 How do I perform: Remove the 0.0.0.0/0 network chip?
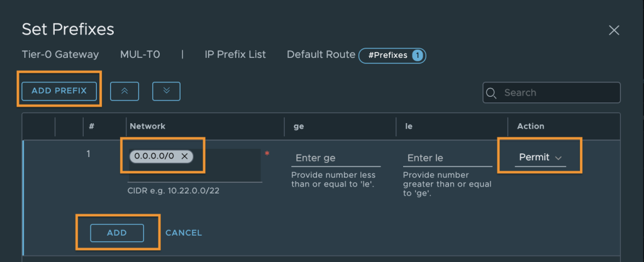point(185,156)
